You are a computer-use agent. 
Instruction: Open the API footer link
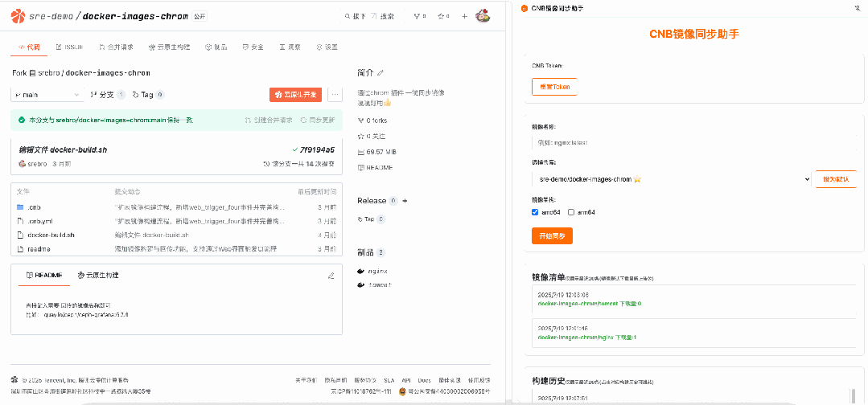tap(406, 380)
